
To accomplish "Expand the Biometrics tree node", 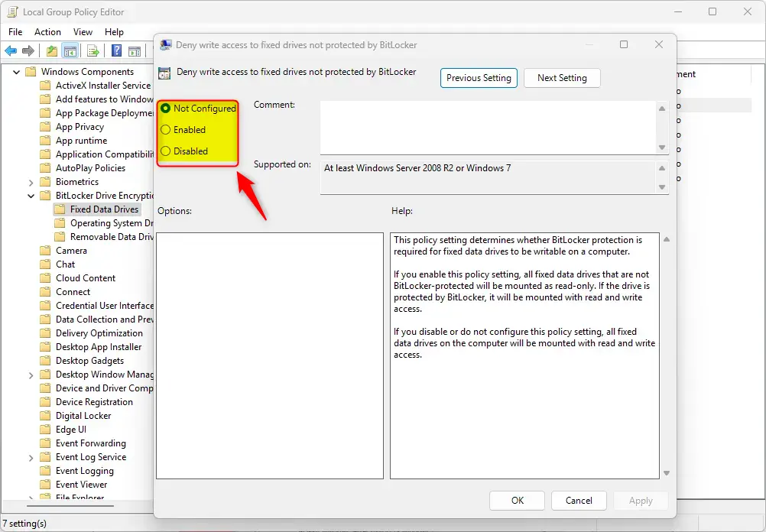I will coord(31,182).
